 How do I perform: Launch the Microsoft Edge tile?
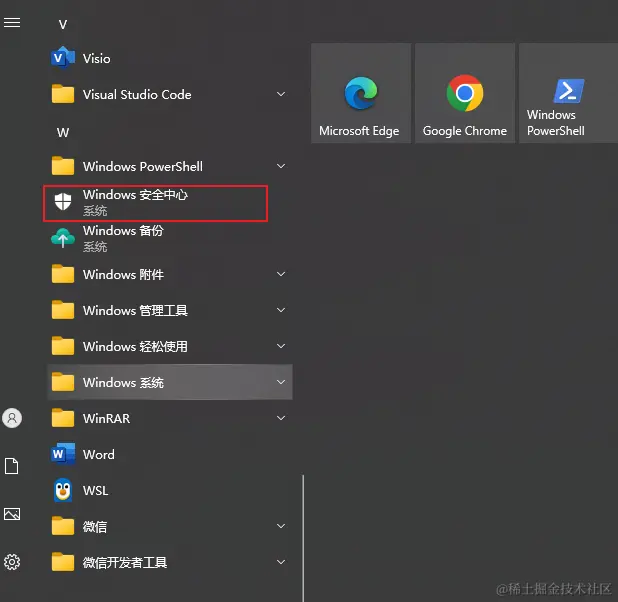tap(361, 93)
